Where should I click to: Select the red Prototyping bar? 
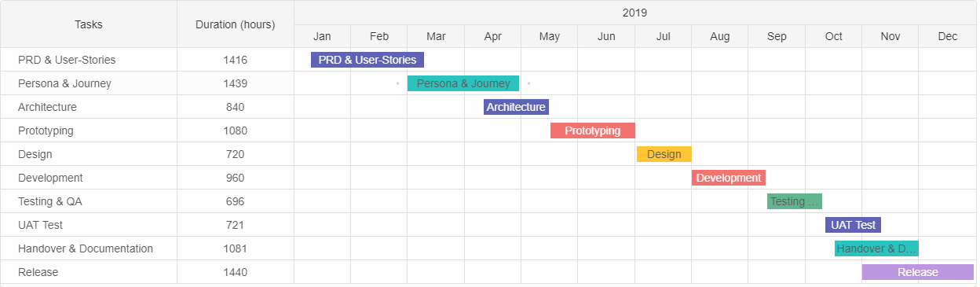pos(593,131)
